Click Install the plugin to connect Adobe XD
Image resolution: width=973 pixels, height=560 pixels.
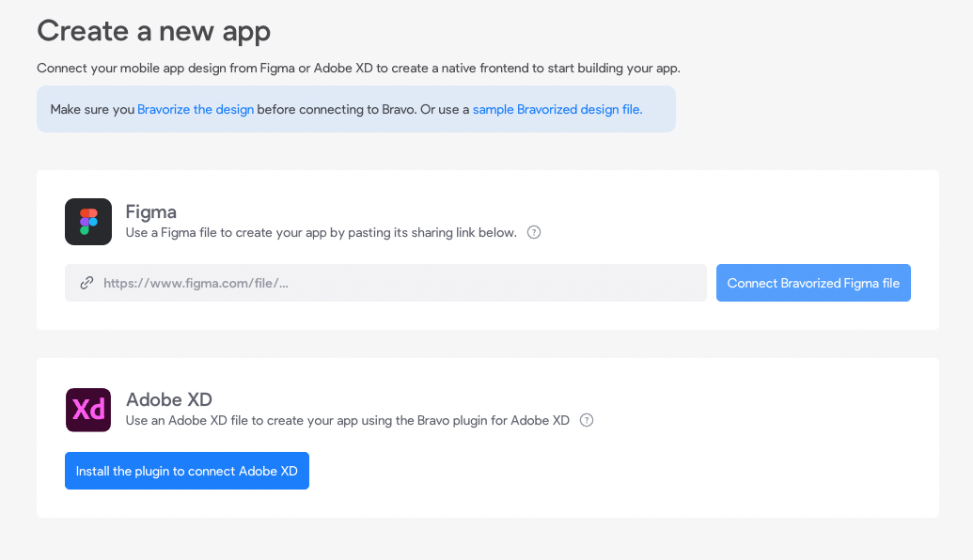(x=187, y=471)
